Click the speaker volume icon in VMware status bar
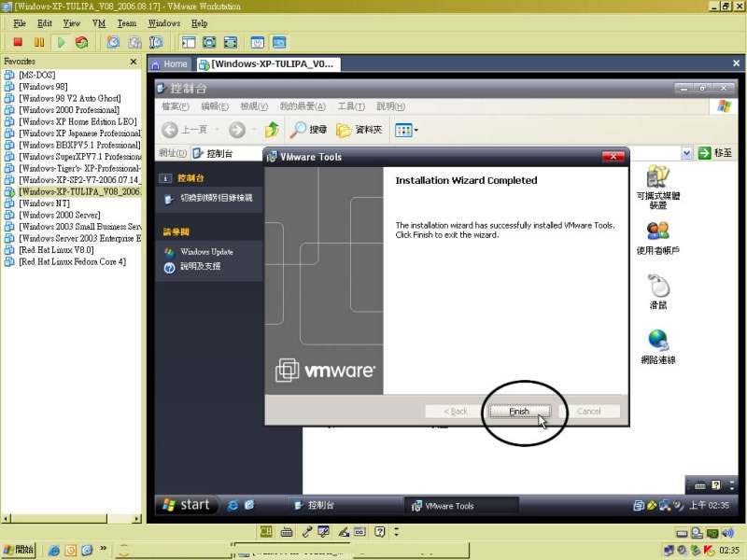 click(727, 533)
